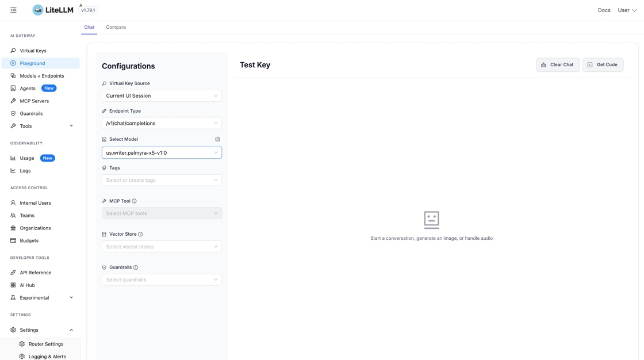Collapse sidebar with hamburger icon
The width and height of the screenshot is (644, 360).
(x=14, y=10)
